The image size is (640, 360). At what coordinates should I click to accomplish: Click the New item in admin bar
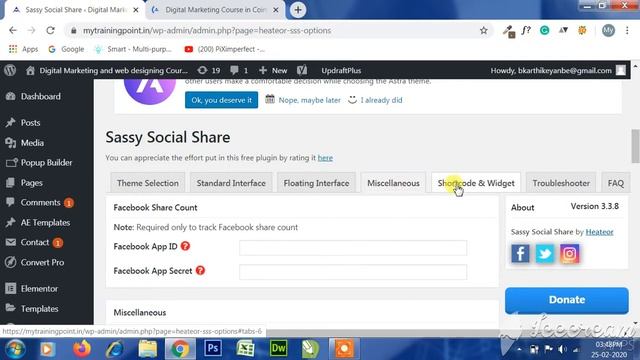pos(273,70)
